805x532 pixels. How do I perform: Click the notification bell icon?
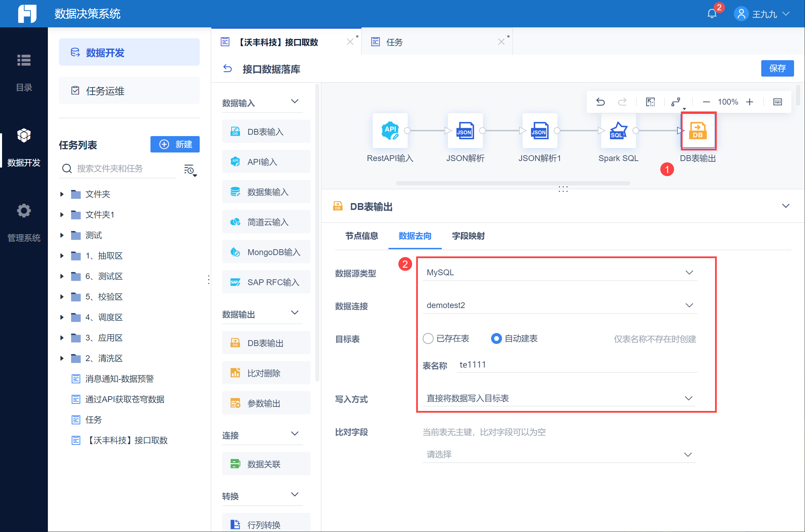pos(712,14)
